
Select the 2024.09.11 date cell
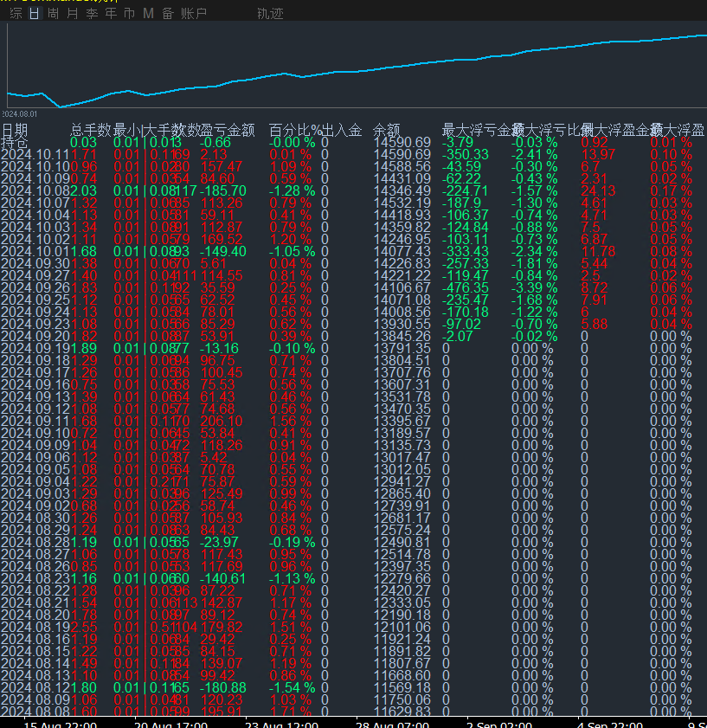[x=35, y=421]
